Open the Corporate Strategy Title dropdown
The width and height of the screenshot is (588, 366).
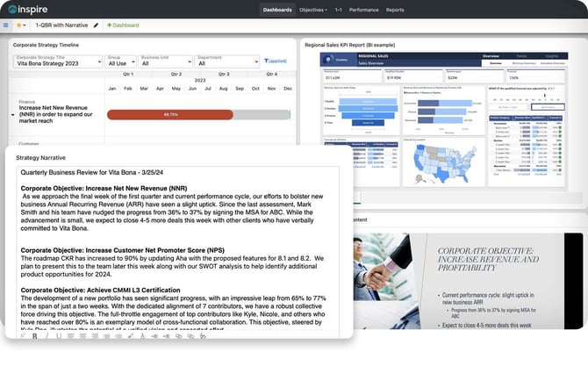click(x=55, y=63)
